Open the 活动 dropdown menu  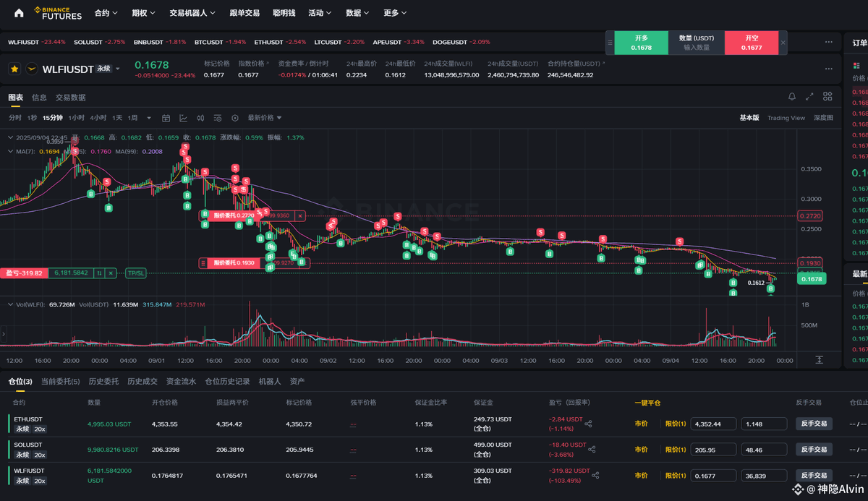click(320, 13)
